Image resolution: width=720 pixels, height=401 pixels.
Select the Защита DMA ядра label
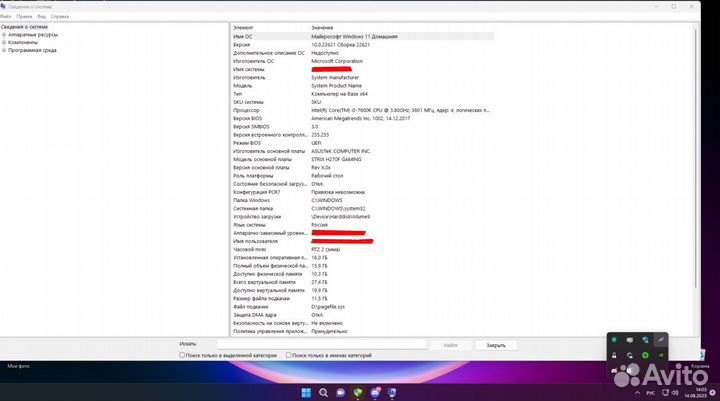255,315
